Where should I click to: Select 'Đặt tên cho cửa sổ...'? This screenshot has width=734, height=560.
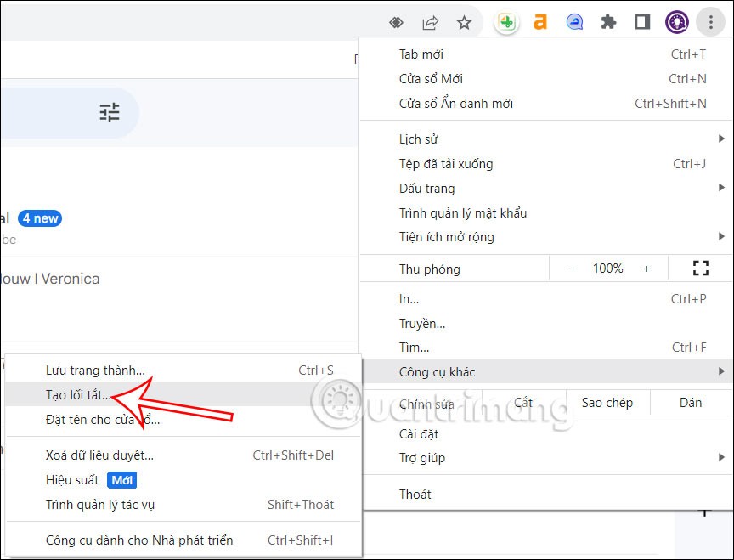[x=183, y=420]
